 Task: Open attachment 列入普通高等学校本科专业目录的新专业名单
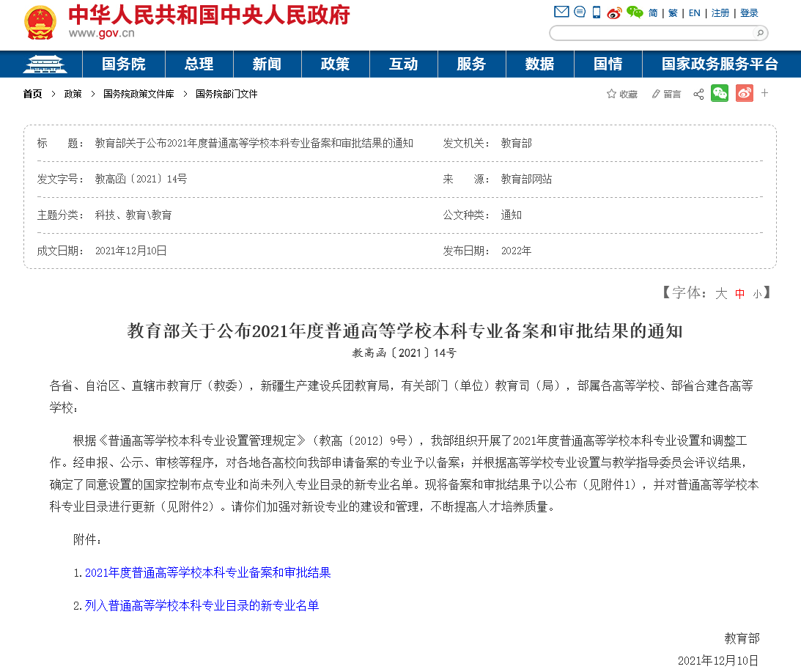point(202,605)
